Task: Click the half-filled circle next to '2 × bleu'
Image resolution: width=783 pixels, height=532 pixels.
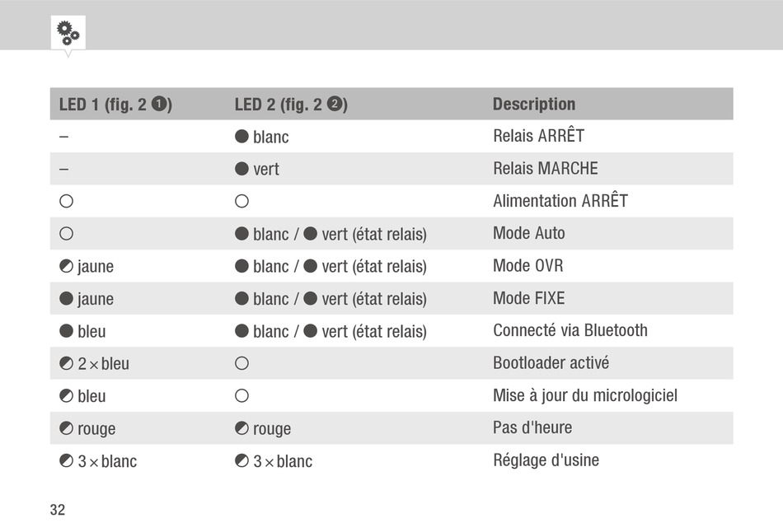Action: tap(67, 363)
